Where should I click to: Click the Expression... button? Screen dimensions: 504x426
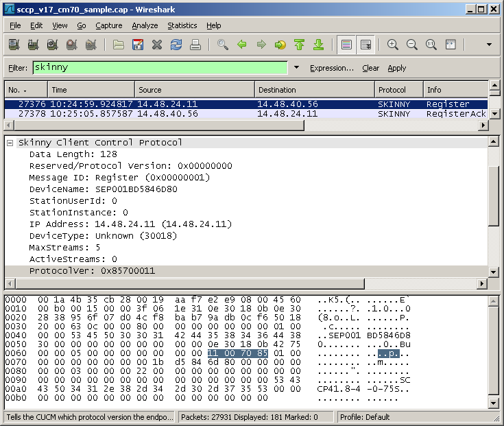click(x=331, y=68)
